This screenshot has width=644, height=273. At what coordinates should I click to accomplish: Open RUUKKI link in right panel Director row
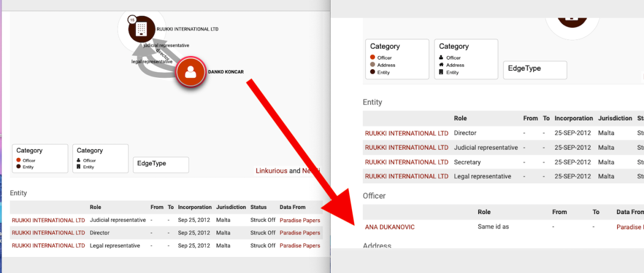pos(407,133)
